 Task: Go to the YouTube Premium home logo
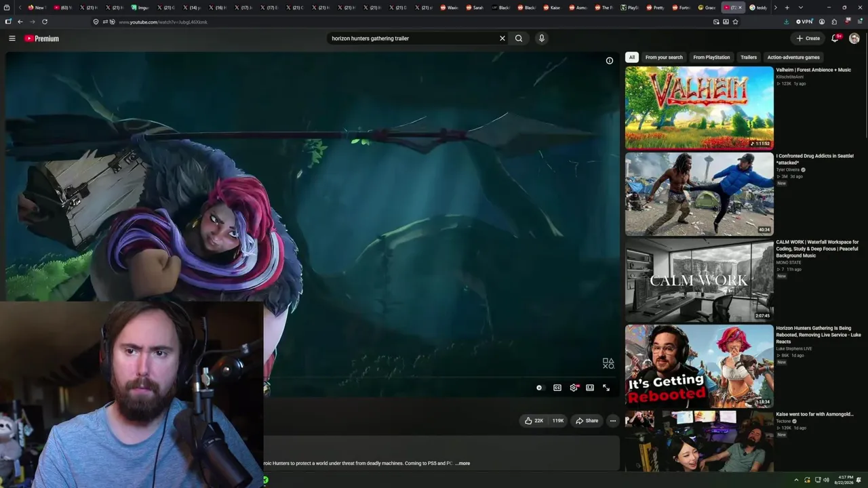pyautogui.click(x=42, y=39)
